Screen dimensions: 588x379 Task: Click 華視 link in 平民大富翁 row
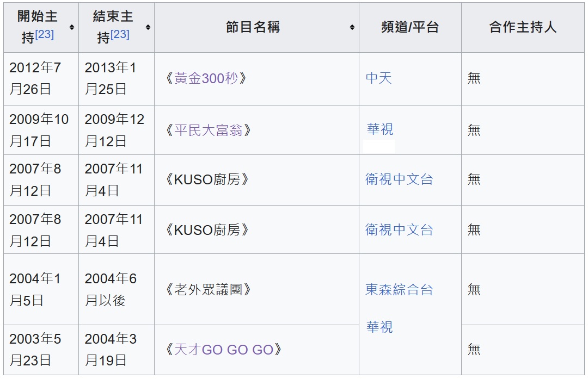[380, 129]
